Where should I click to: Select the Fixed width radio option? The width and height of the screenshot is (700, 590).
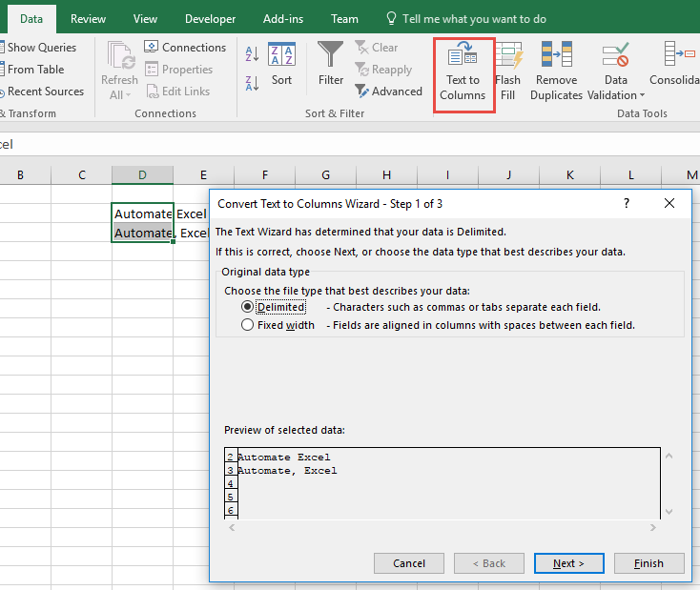coord(247,324)
